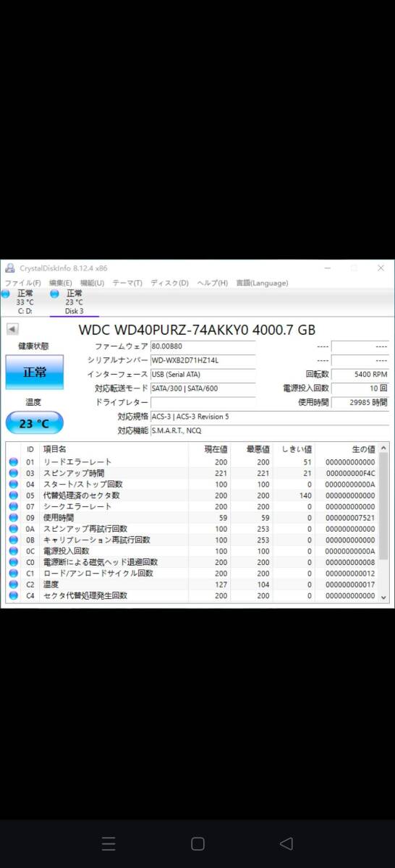Click the power-on count field 10 回
395x868 pixels.
tap(360, 388)
